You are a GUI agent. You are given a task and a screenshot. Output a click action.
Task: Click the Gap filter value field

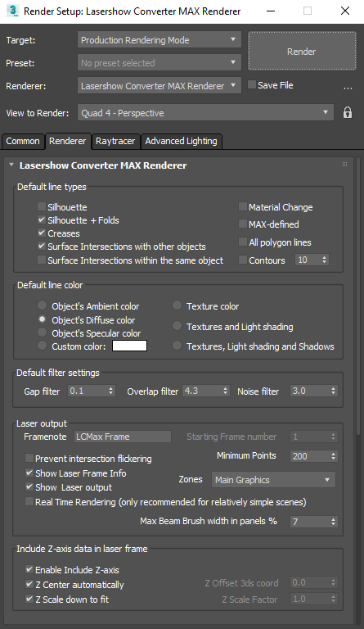click(x=88, y=391)
